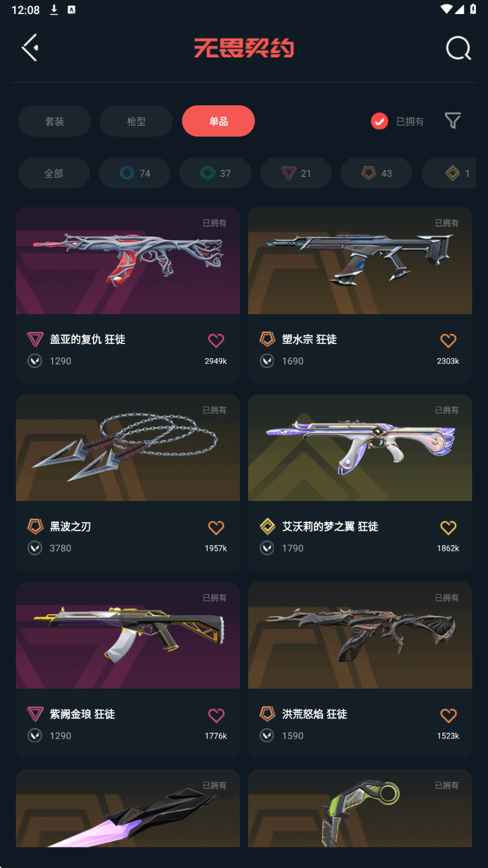This screenshot has height=868, width=488.
Task: Favorite 紫阙金琅 狂徒 heart icon
Action: point(216,715)
